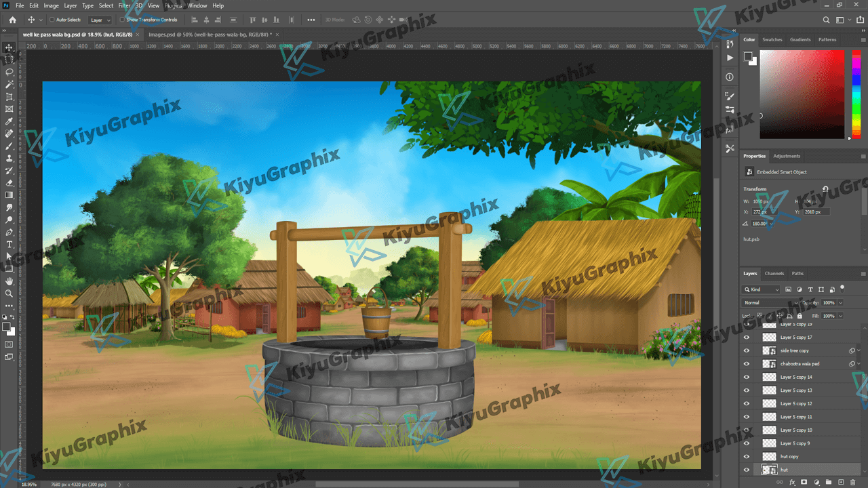
Task: Choose the Horizontal Type tool
Action: pos(9,244)
